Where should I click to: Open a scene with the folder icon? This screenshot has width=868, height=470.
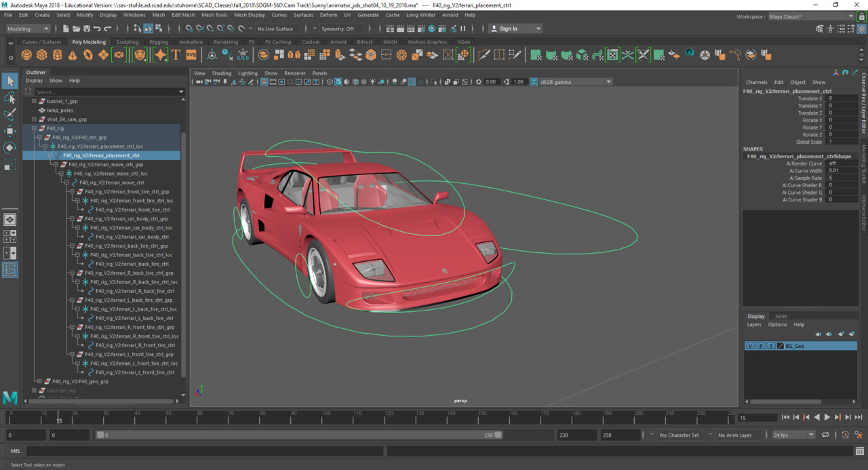coord(76,28)
